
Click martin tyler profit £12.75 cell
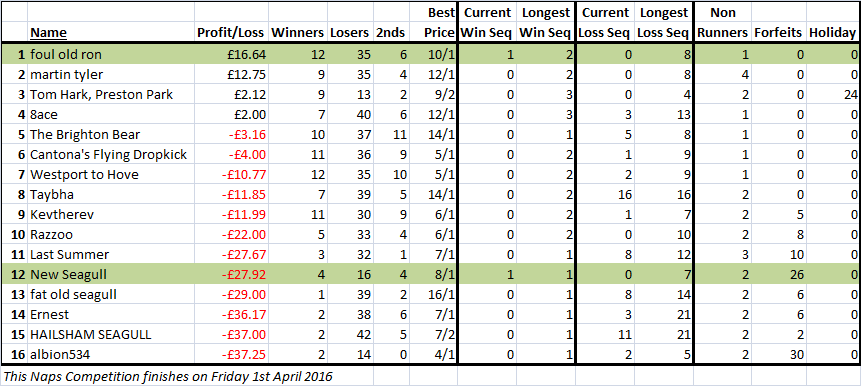tap(231, 75)
